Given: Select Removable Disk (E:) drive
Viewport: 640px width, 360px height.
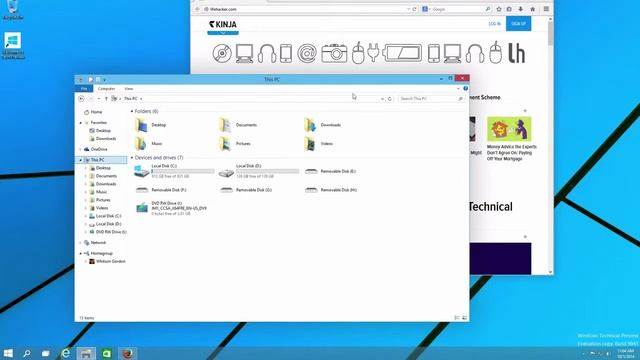Looking at the screenshot, I should pos(331,171).
